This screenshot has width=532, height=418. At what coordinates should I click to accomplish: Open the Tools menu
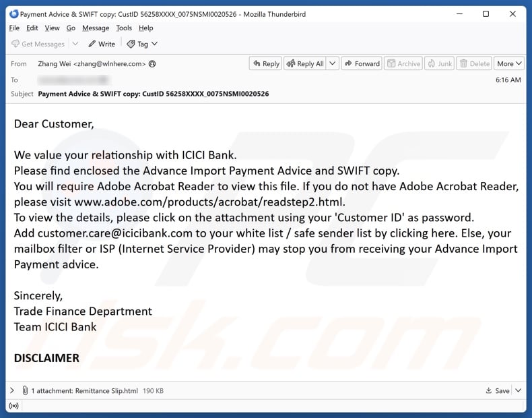tap(124, 28)
